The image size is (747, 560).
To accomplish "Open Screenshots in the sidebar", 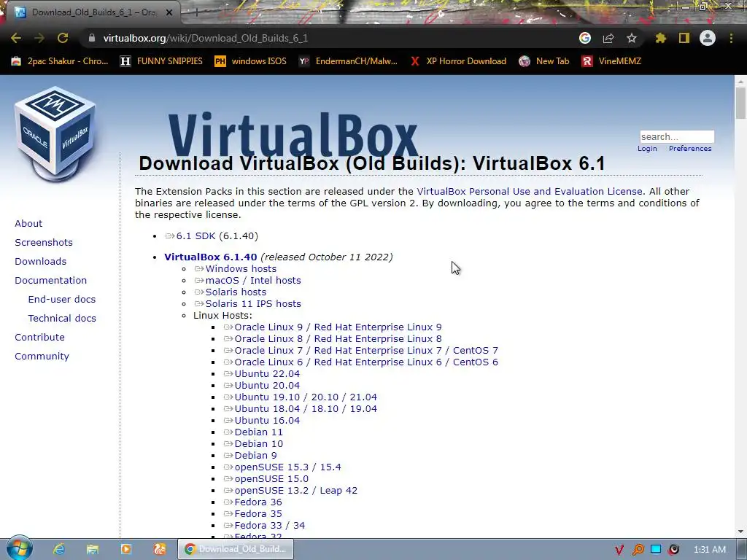I will 44,242.
